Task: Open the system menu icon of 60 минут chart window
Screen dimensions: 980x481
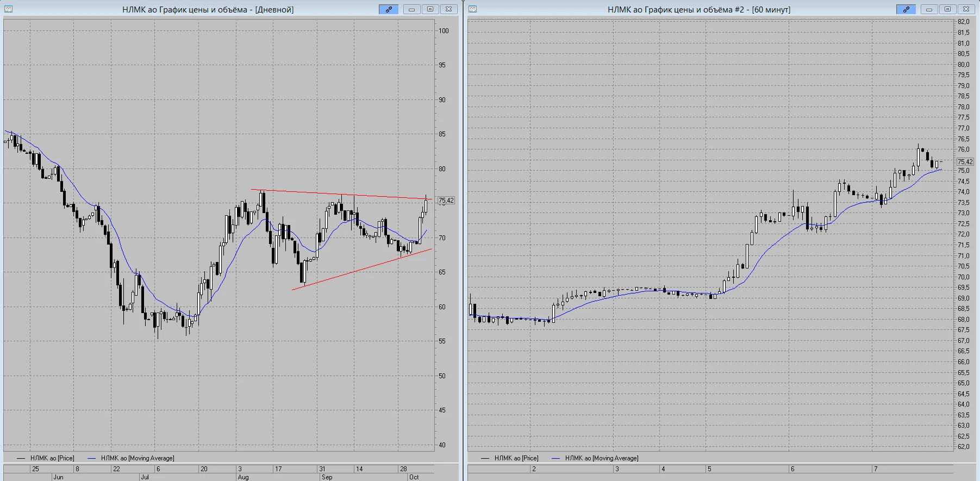Action: (x=473, y=9)
